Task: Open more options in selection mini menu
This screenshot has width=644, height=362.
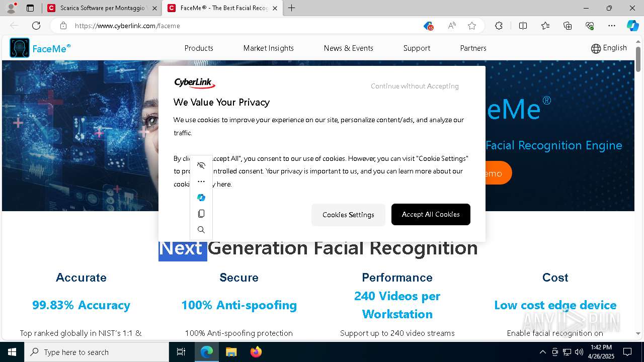Action: 201,182
